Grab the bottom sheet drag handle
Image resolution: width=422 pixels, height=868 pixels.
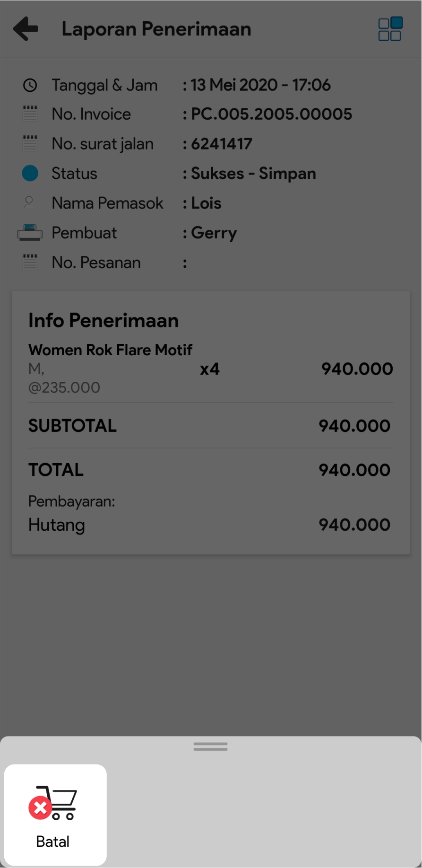click(x=210, y=747)
